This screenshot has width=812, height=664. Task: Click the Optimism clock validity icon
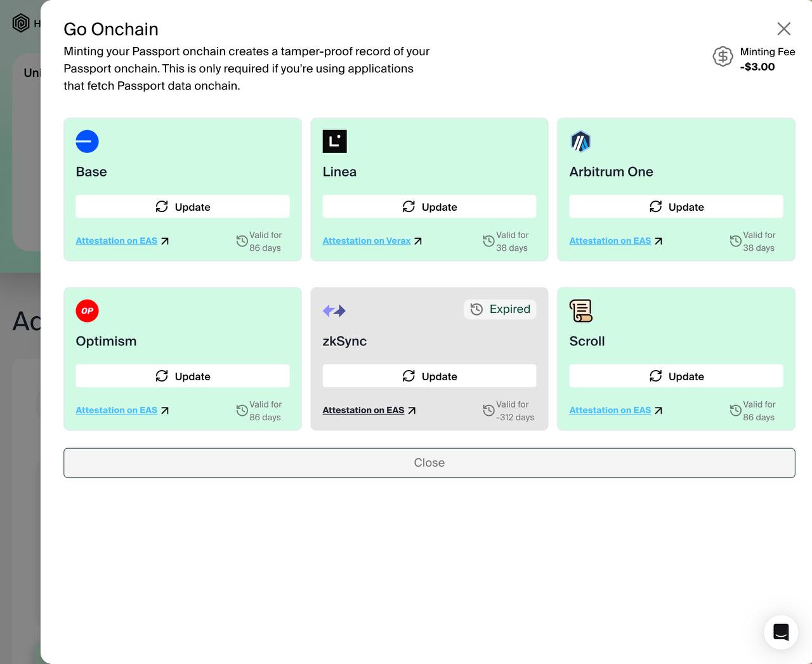(x=242, y=411)
